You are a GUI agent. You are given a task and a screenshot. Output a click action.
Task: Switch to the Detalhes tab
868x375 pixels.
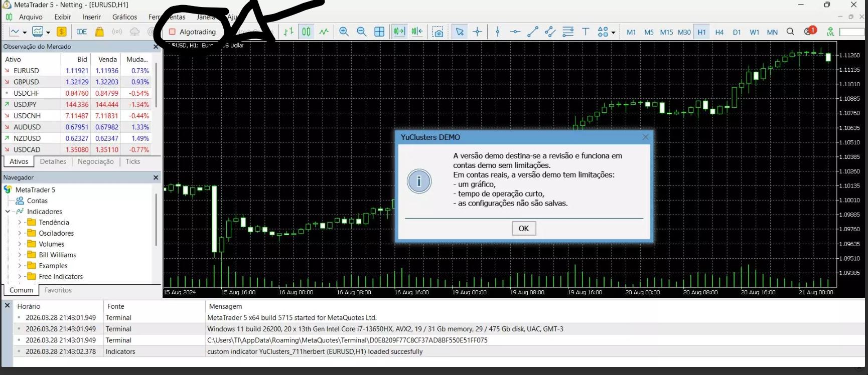point(53,161)
